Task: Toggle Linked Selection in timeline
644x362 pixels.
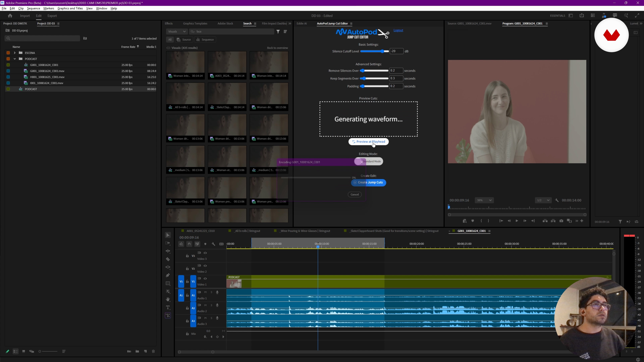Action: (197, 244)
